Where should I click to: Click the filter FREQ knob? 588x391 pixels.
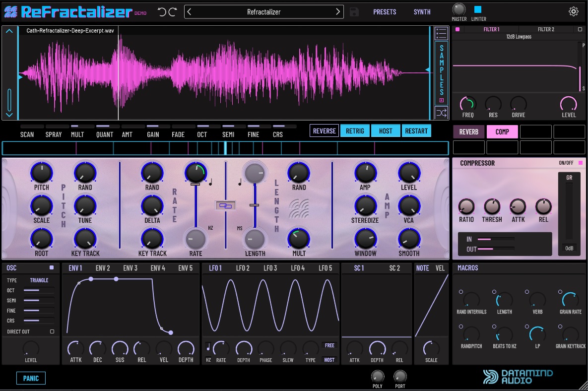pos(467,104)
